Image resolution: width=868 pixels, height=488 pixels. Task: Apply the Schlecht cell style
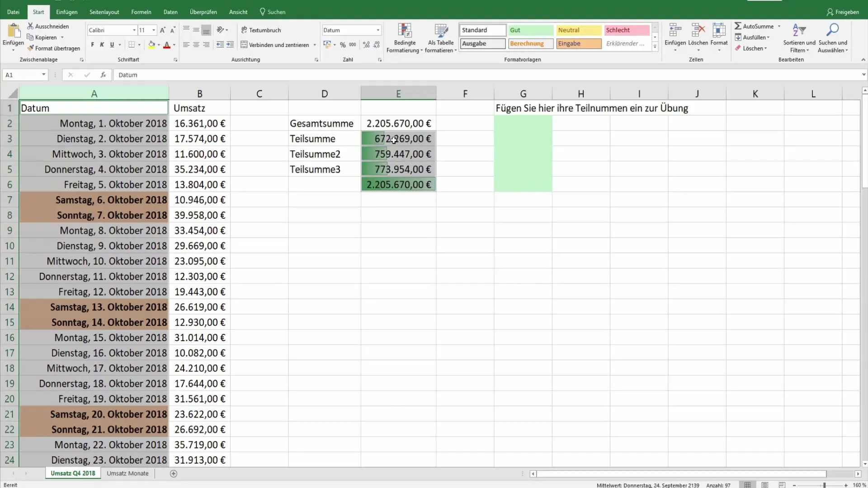[x=627, y=30]
